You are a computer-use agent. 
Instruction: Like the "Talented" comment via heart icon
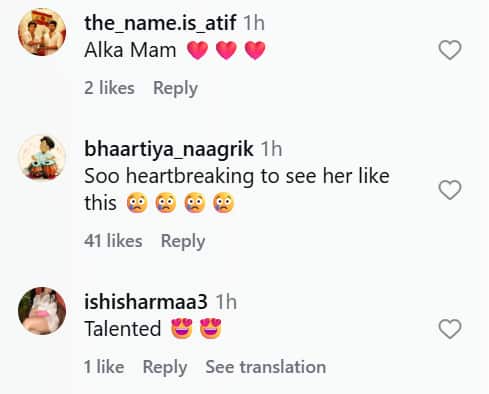(450, 329)
